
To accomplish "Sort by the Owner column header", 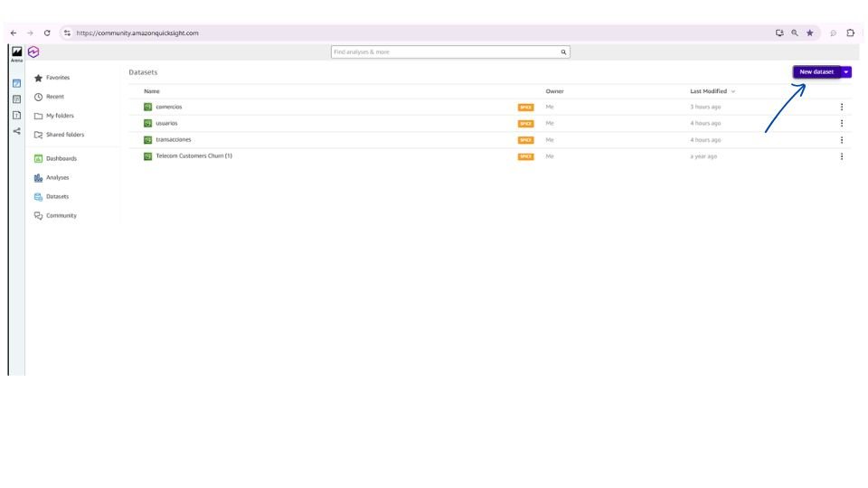I will pyautogui.click(x=554, y=91).
